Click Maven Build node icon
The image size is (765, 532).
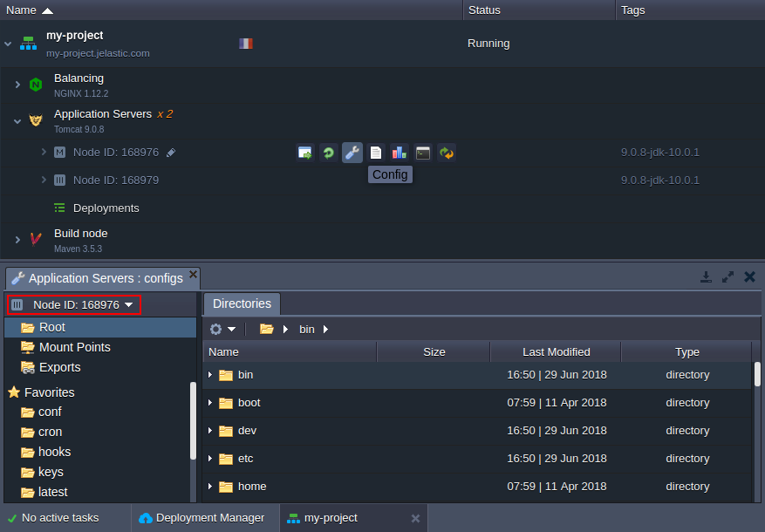36,240
